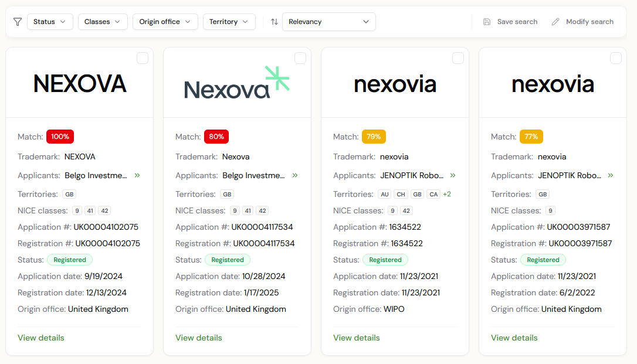The image size is (637, 364).
Task: Expand applicants on the nexovia 79% card
Action: coord(453,175)
